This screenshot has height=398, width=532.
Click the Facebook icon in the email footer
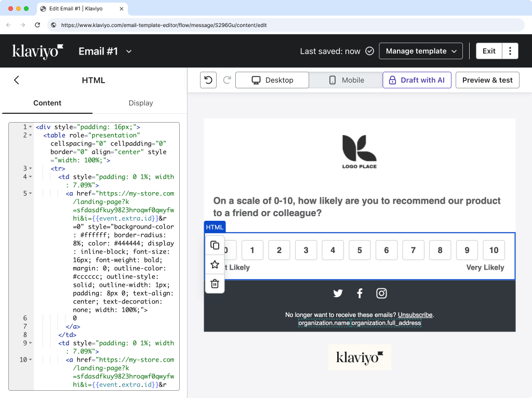pos(360,293)
